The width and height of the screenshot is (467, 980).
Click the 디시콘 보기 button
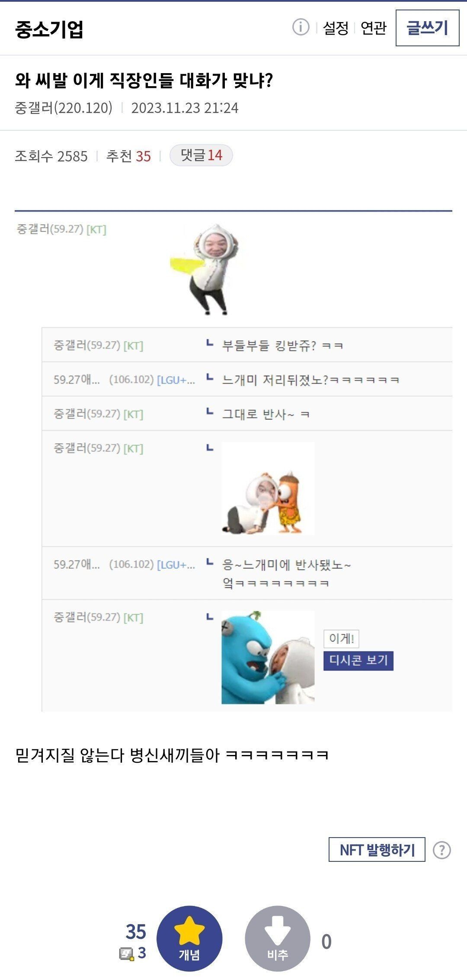358,661
